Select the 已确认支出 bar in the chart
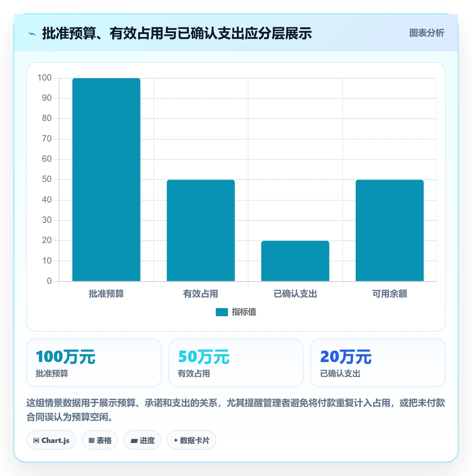 (x=295, y=261)
